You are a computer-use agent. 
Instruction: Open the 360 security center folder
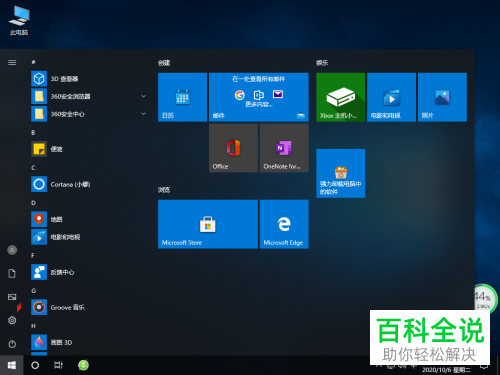coord(88,114)
